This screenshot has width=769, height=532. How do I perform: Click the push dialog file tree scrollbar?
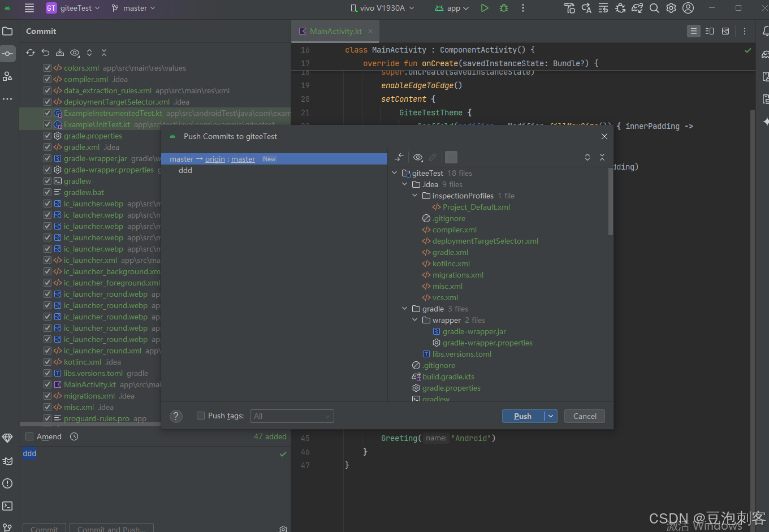610,202
